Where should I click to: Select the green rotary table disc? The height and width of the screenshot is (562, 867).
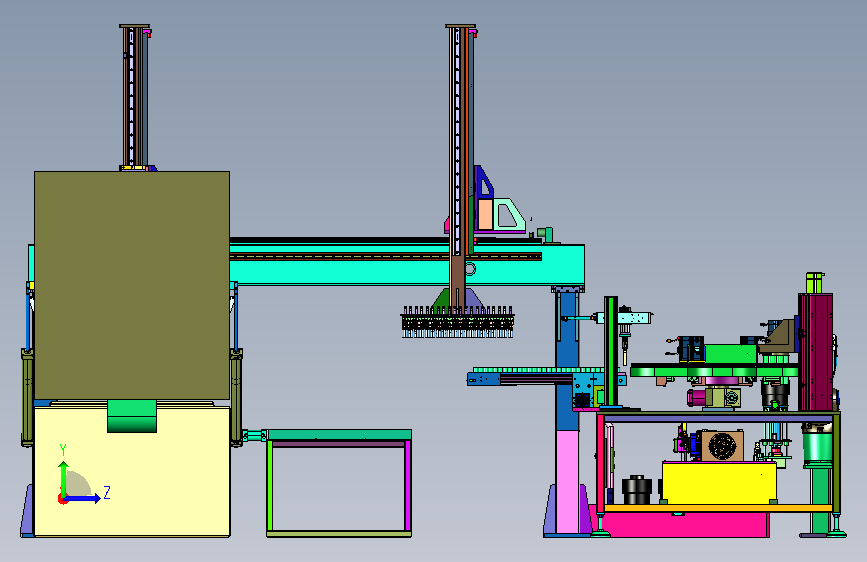714,370
